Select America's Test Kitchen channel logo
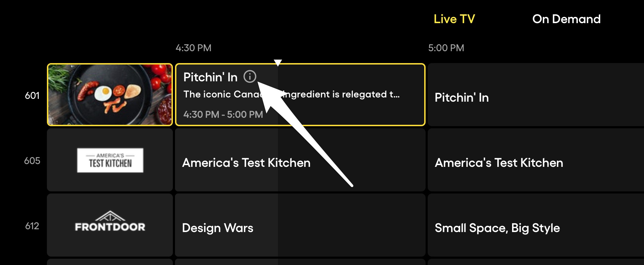The image size is (644, 265). point(110,160)
